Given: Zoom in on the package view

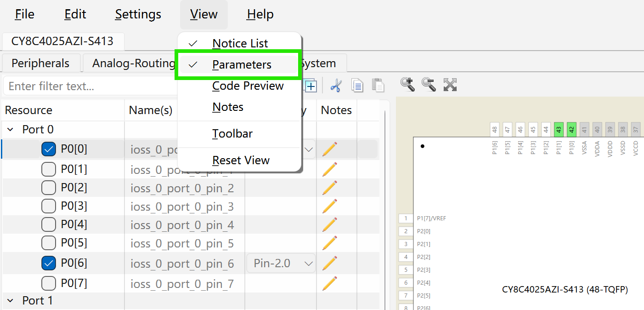Looking at the screenshot, I should [x=407, y=85].
